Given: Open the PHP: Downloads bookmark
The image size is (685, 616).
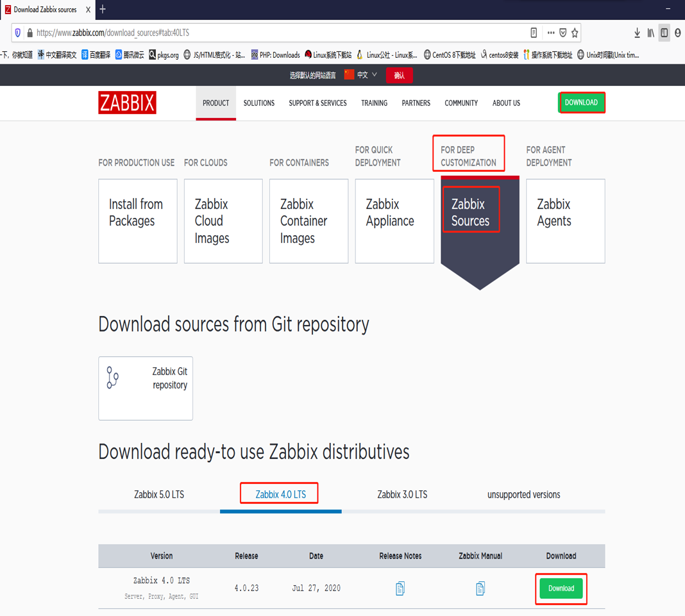Looking at the screenshot, I should [275, 54].
